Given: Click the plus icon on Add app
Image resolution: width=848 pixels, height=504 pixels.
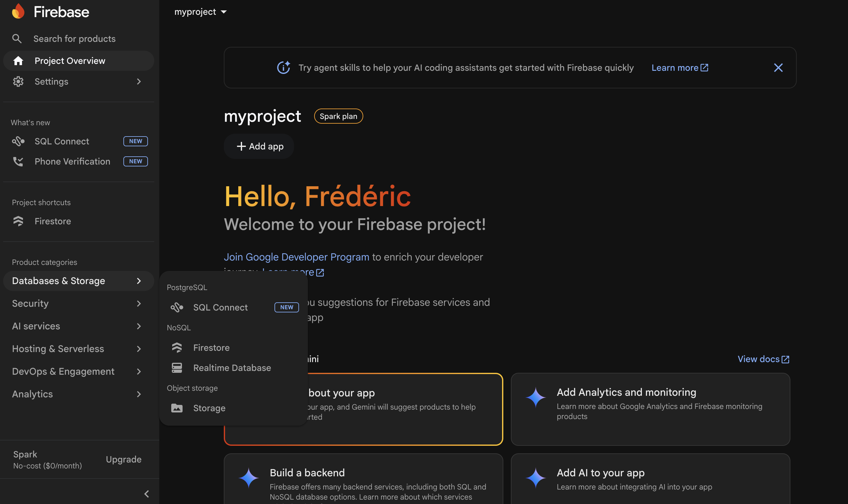Looking at the screenshot, I should point(241,146).
